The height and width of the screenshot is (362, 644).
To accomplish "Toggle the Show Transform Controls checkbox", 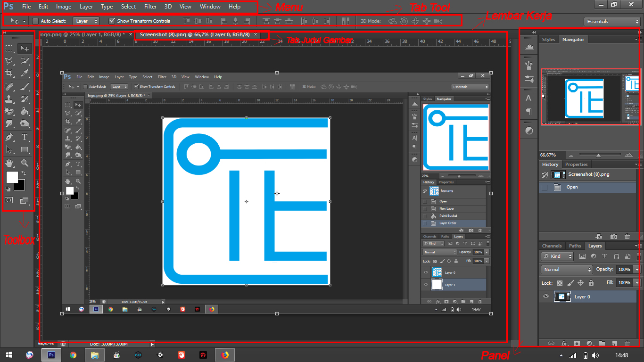I will click(x=112, y=21).
